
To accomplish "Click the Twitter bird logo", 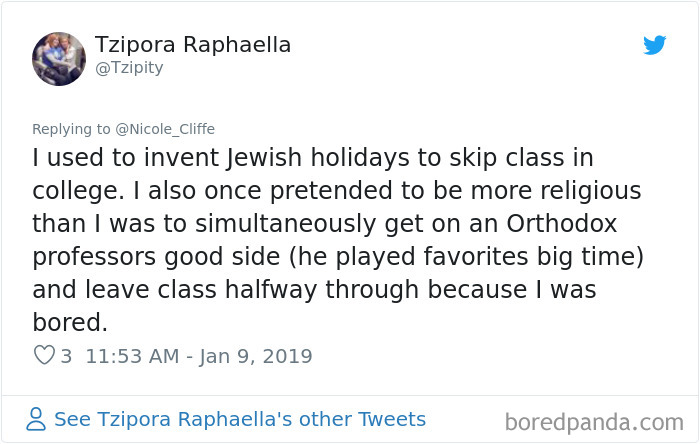I will 654,45.
